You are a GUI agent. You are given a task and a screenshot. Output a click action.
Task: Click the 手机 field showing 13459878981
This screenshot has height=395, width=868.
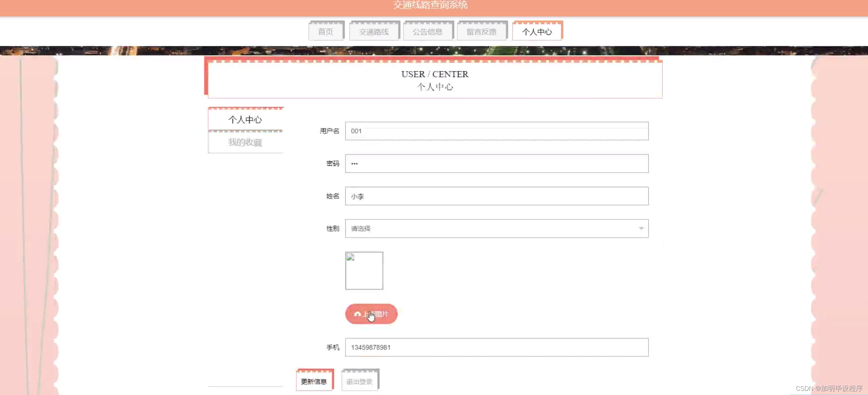pyautogui.click(x=496, y=347)
